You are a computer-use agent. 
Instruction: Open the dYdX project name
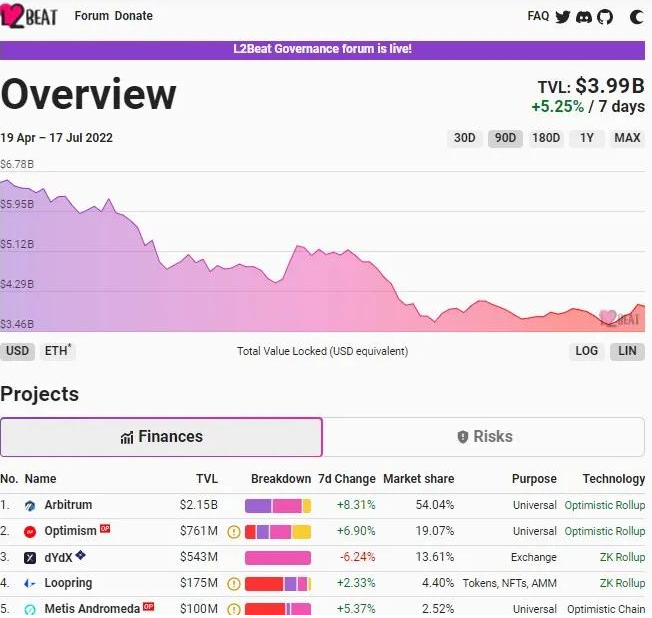(x=58, y=557)
